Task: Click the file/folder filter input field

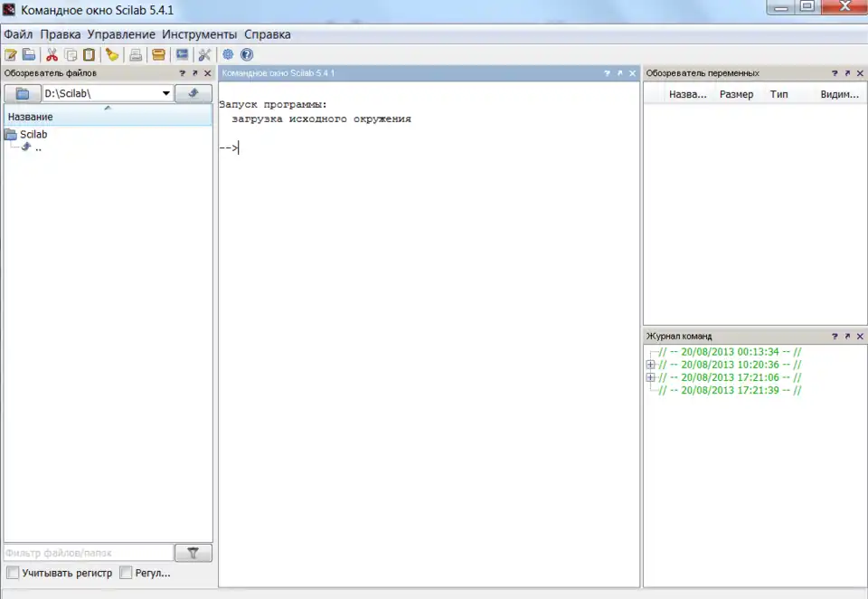Action: tap(88, 553)
